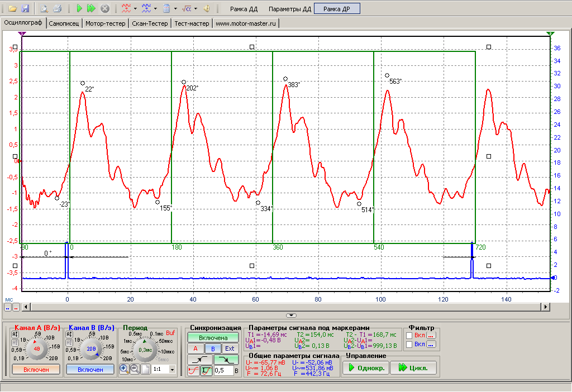Start single acquisition with the green play icon

pos(79,8)
